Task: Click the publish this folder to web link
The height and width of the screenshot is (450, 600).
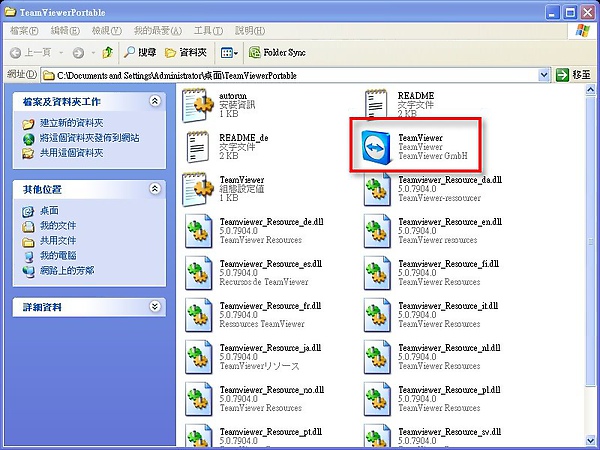Action: click(90, 138)
